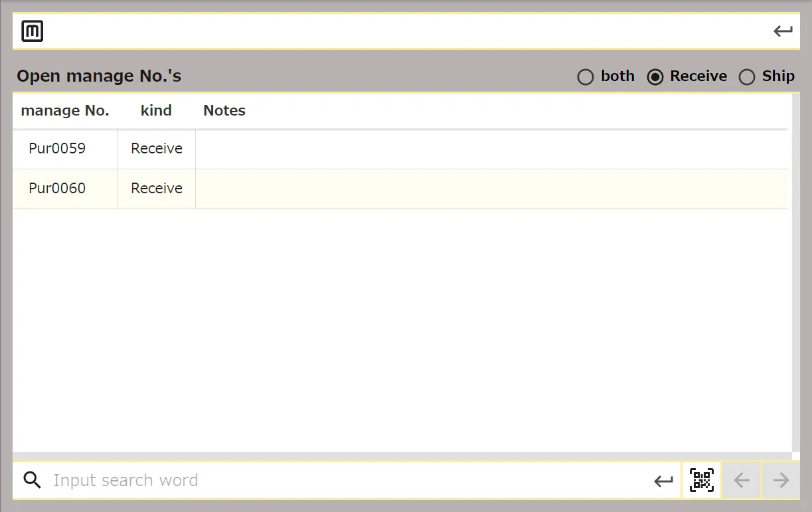Screen dimensions: 812x512
Task: Select the "both" radio option
Action: pos(585,77)
